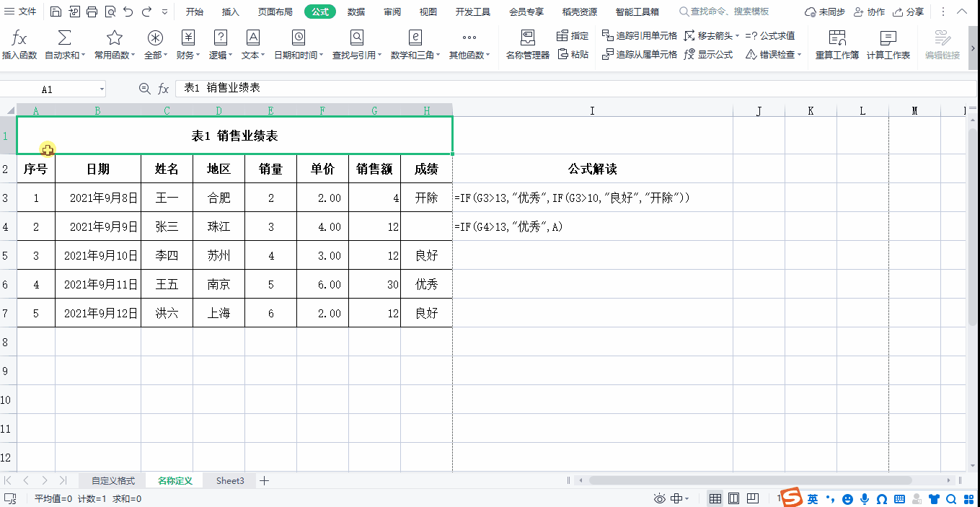
Task: Click 追踪从属单元格 trace dependents
Action: (639, 54)
